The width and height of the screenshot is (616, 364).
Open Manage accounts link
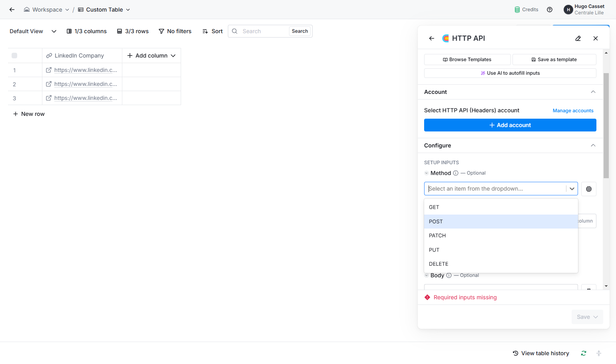pos(573,111)
